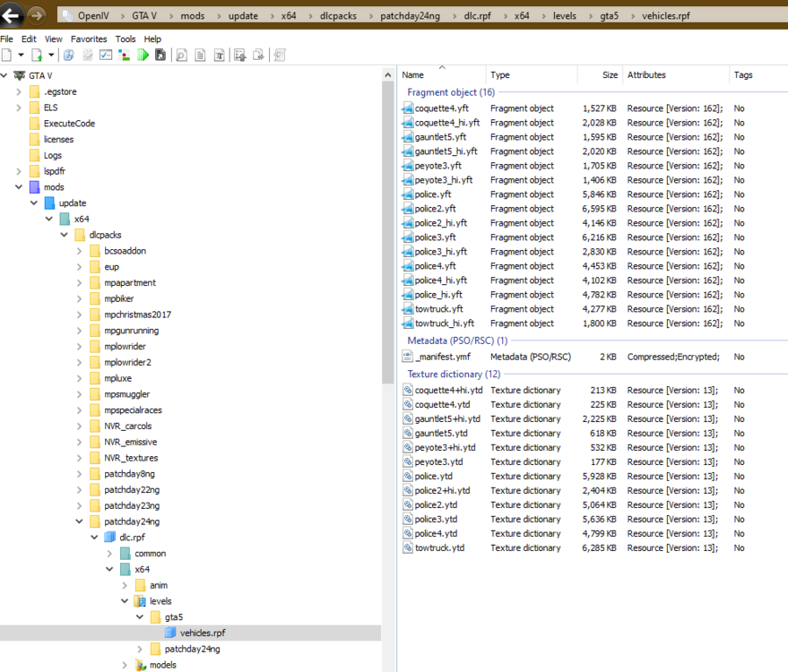This screenshot has height=672, width=788.
Task: Select the models folder in the tree
Action: coord(163,665)
